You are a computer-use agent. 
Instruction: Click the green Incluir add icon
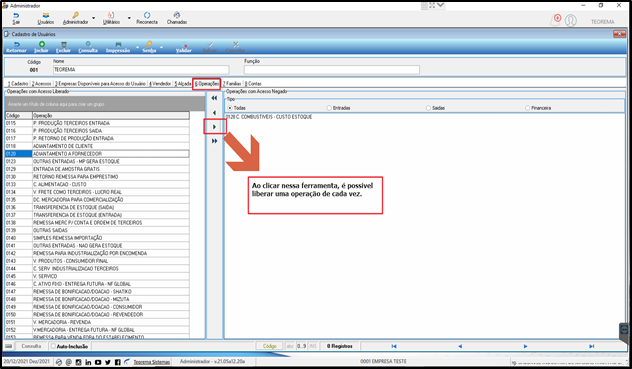pos(42,44)
